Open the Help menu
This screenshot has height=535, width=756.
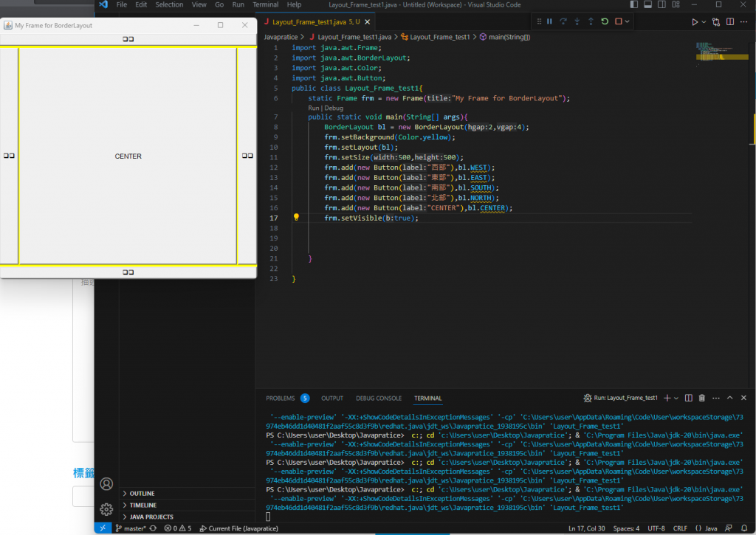click(x=294, y=5)
